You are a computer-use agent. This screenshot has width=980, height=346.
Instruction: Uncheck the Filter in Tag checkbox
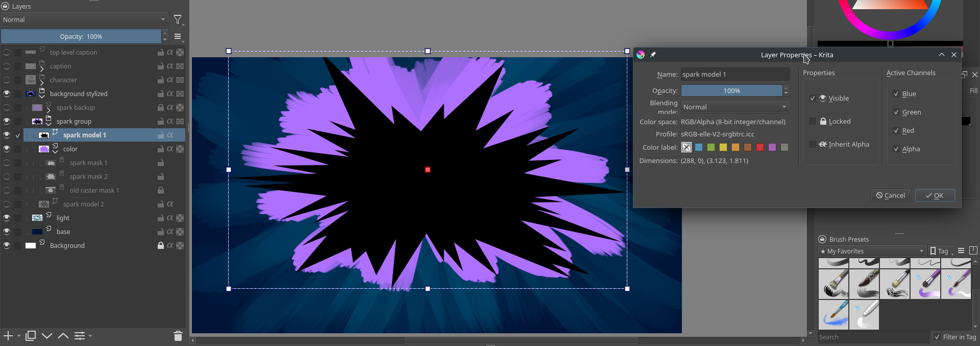[937, 337]
